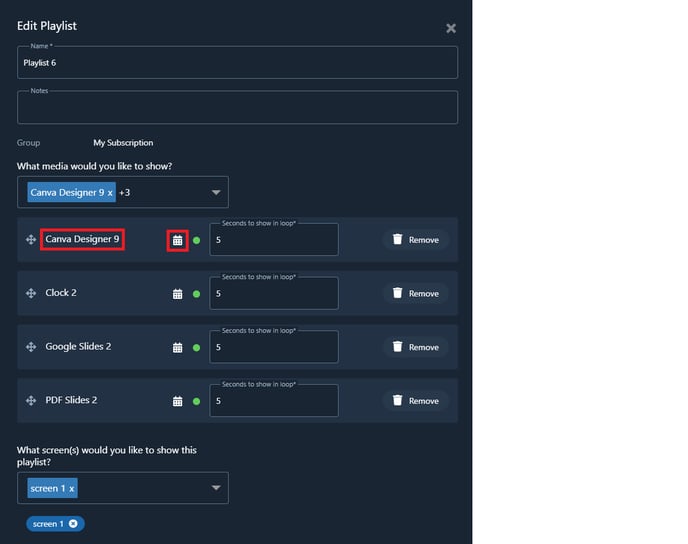Open schedule calendar for Canva Designer 9
688x544 pixels.
pyautogui.click(x=177, y=240)
